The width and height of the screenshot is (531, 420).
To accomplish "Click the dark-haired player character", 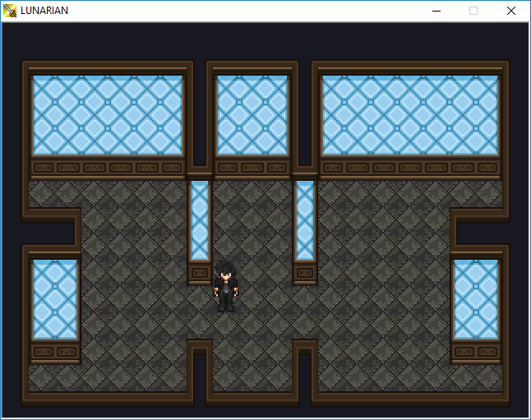I will pos(225,286).
